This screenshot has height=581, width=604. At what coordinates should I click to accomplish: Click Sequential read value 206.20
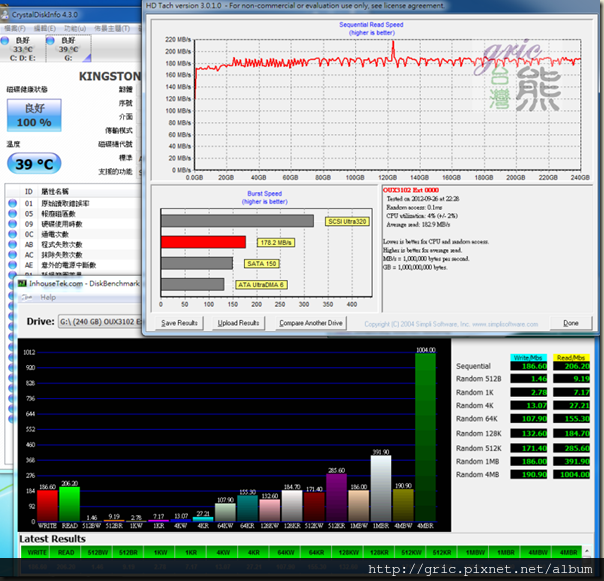[571, 366]
